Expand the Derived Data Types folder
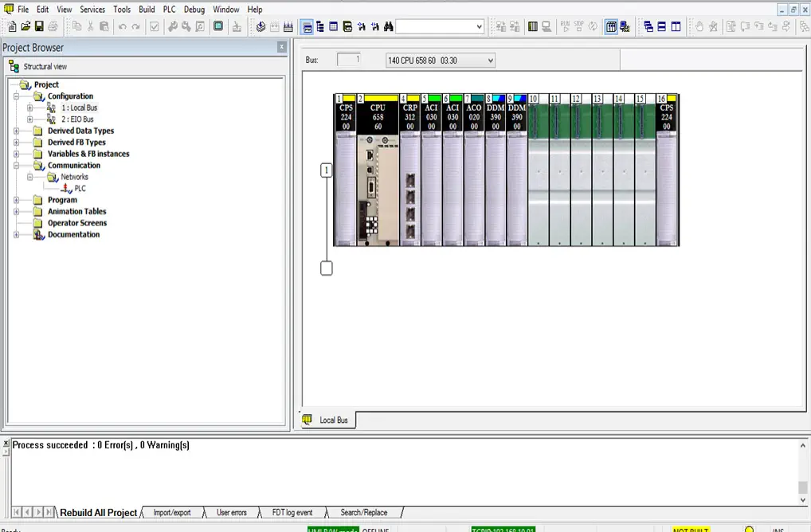Viewport: 811px width, 532px height. pyautogui.click(x=17, y=131)
